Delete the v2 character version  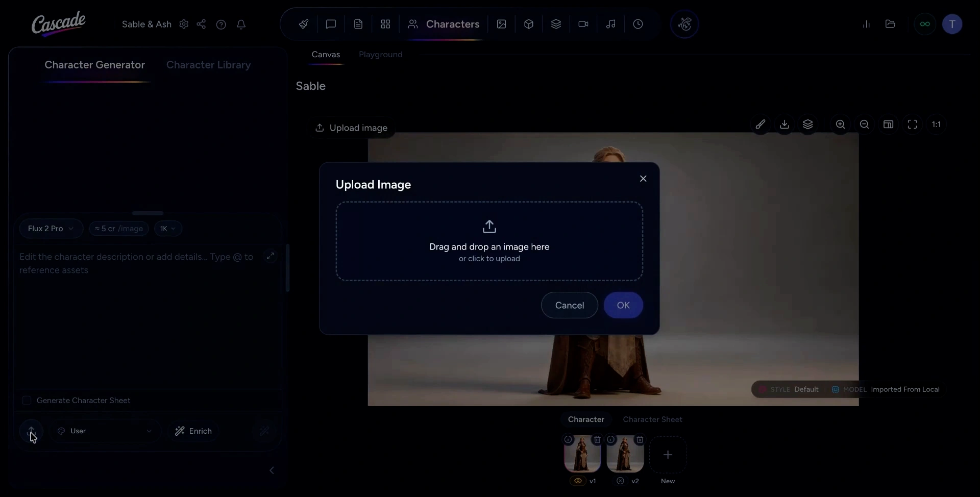click(x=640, y=439)
